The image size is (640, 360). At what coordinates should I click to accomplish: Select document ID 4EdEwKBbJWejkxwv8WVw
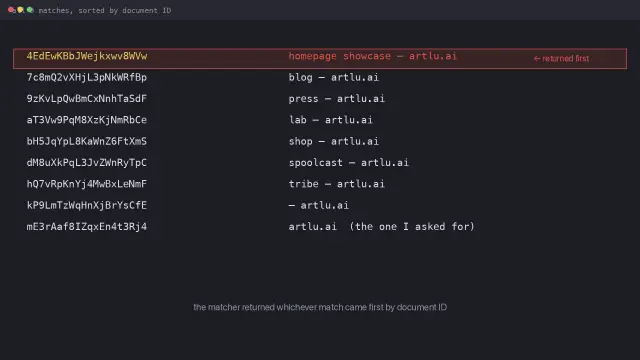[x=87, y=56]
